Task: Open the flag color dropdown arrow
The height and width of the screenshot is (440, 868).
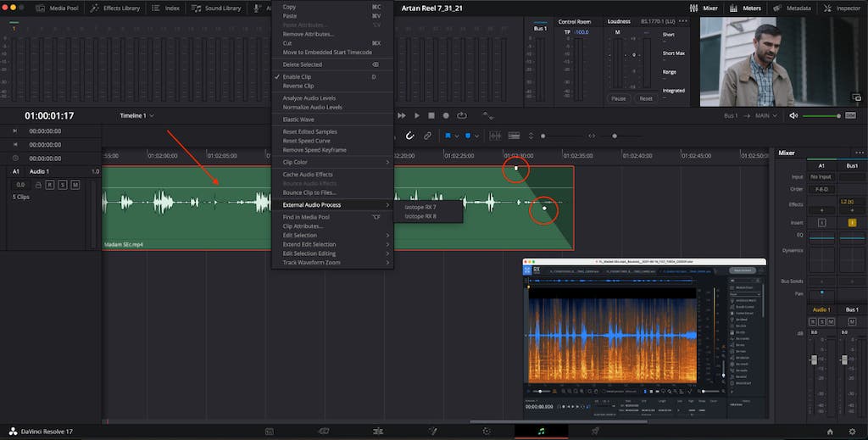Action: click(x=456, y=136)
